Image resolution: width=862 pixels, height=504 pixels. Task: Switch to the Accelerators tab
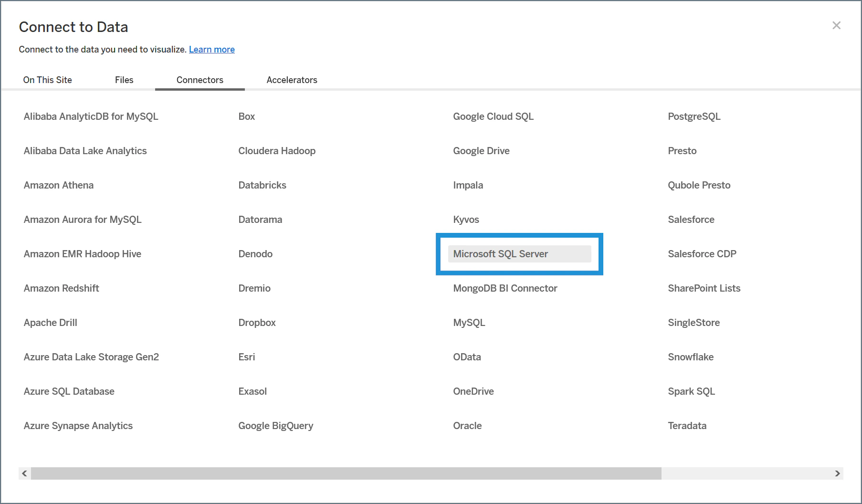click(292, 80)
